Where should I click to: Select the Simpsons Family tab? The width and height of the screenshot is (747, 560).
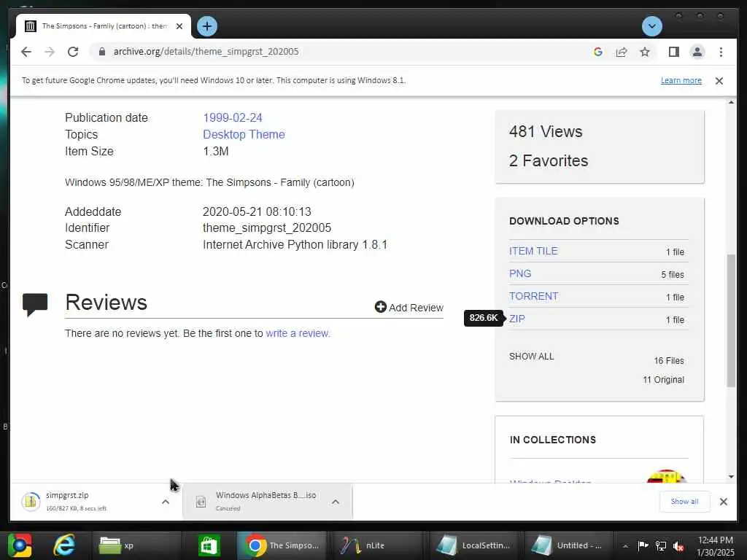[104, 26]
